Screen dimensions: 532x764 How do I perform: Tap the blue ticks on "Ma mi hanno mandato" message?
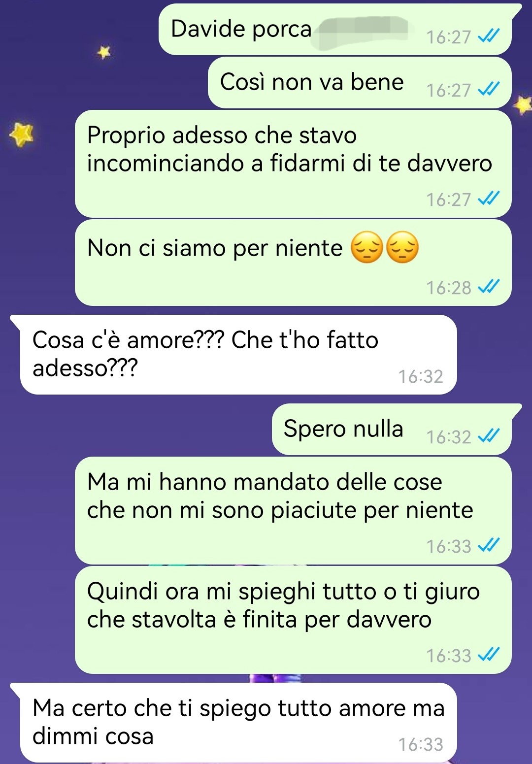[x=489, y=546]
